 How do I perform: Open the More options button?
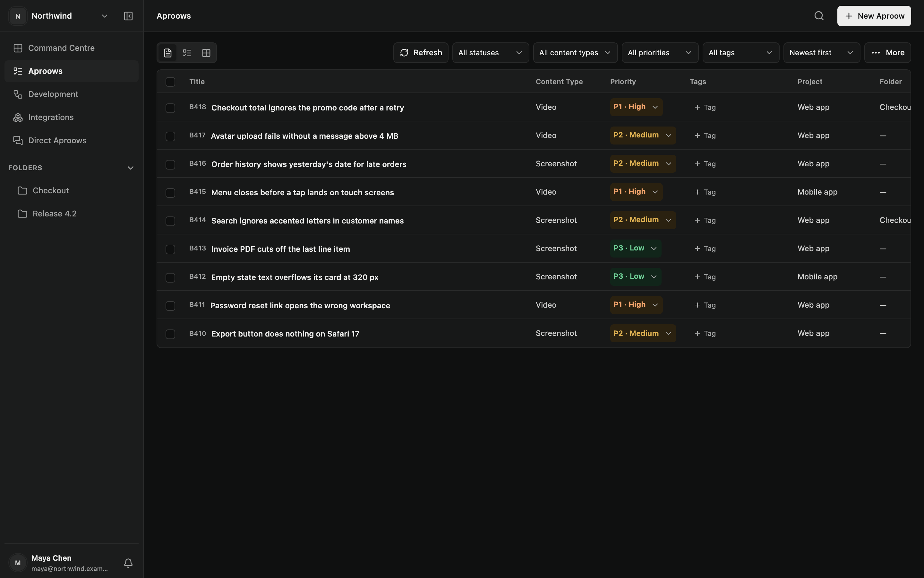click(x=888, y=53)
